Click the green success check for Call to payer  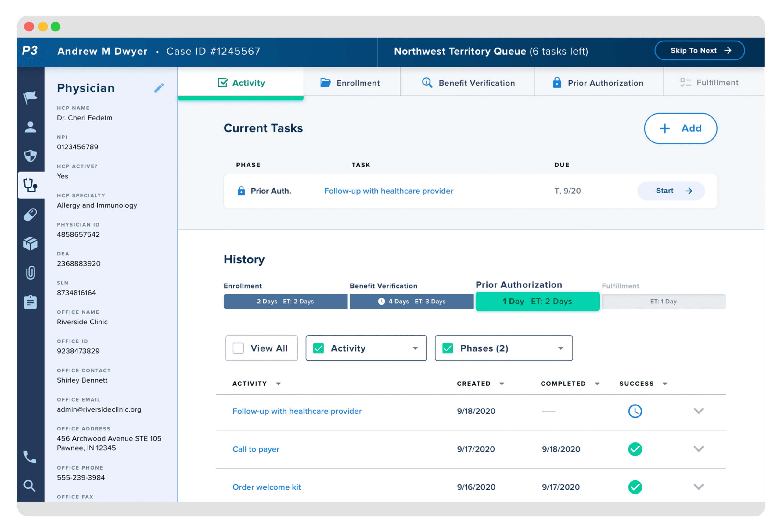635,449
